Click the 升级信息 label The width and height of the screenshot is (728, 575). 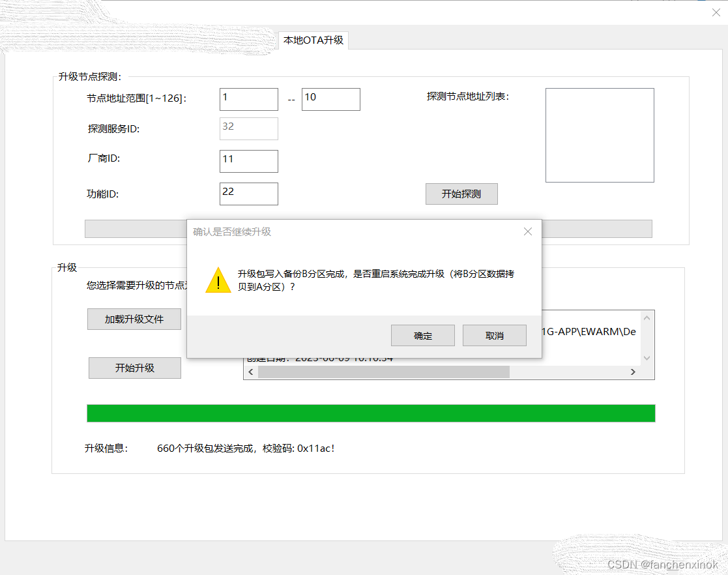point(106,449)
